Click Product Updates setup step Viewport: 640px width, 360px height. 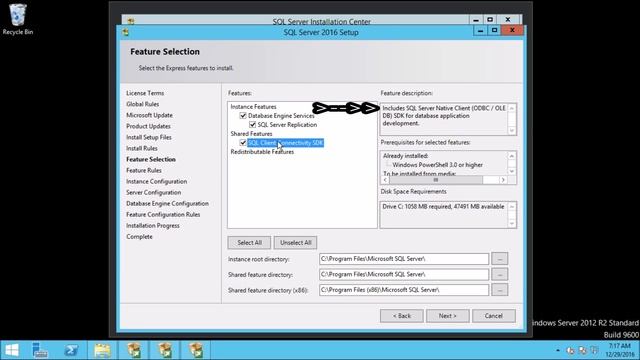(x=148, y=126)
